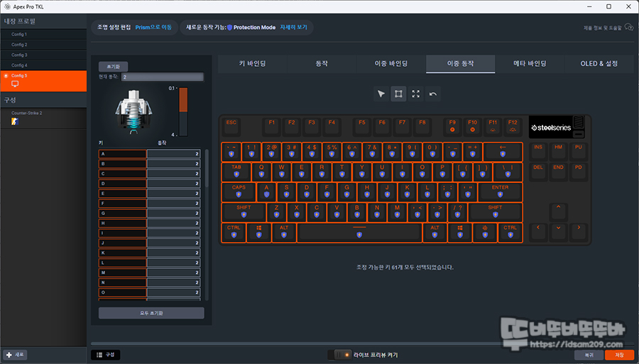This screenshot has width=639, height=364.
Task: Click the 모두 초기화 reset all button
Action: tap(151, 313)
